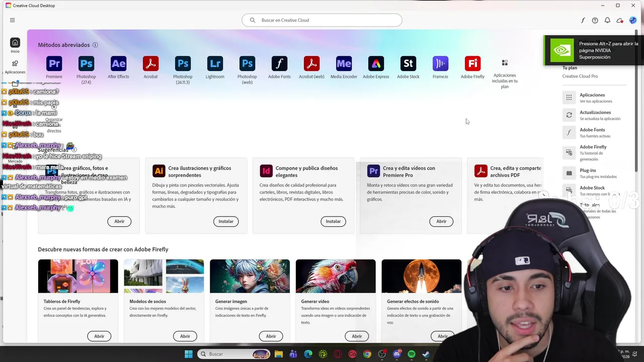
Task: Open Aplicaciones in account panel
Action: click(x=594, y=98)
